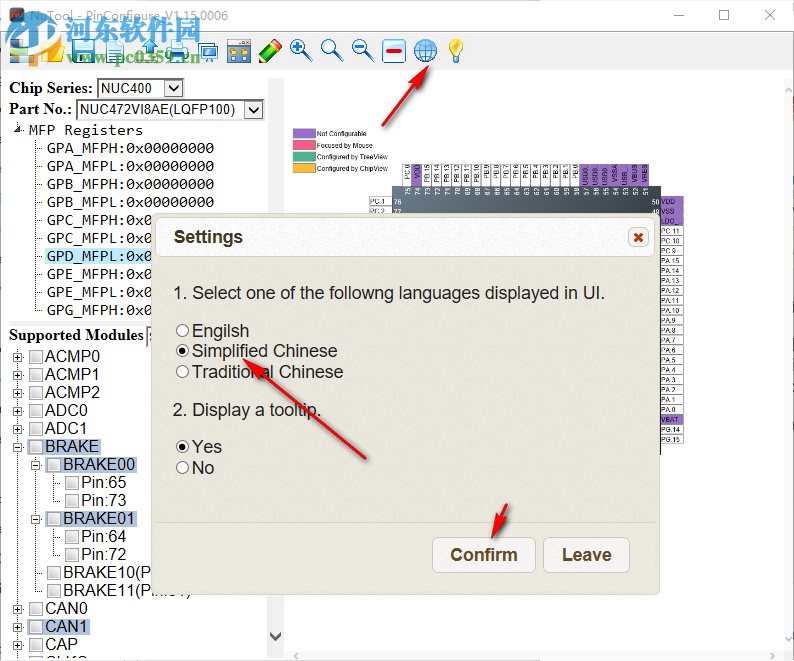This screenshot has width=794, height=661.
Task: Select the highlighted GPD_MFPL register row
Action: point(99,256)
